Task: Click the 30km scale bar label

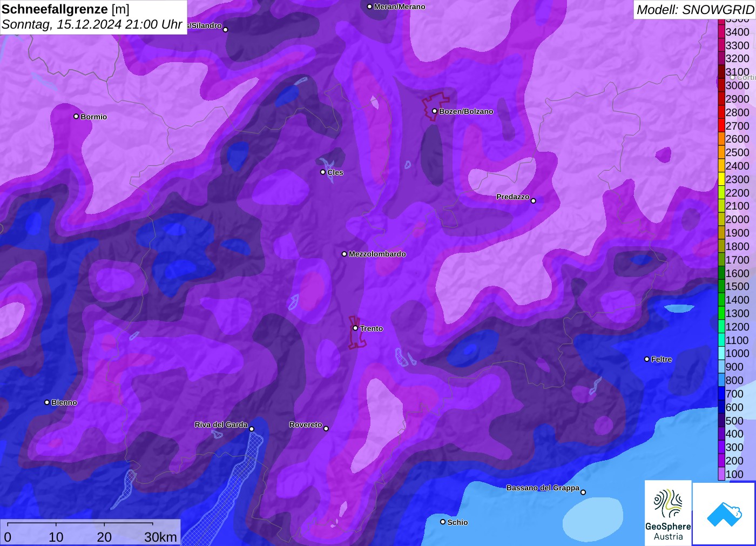Action: tap(160, 537)
